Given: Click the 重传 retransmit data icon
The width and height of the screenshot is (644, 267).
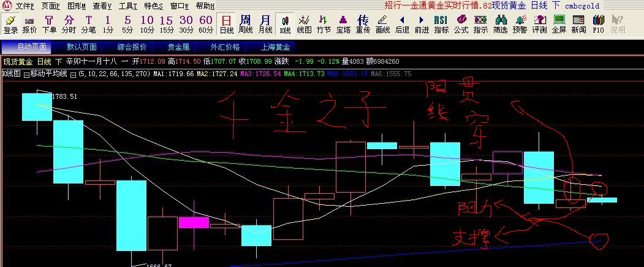Looking at the screenshot, I should tap(363, 25).
